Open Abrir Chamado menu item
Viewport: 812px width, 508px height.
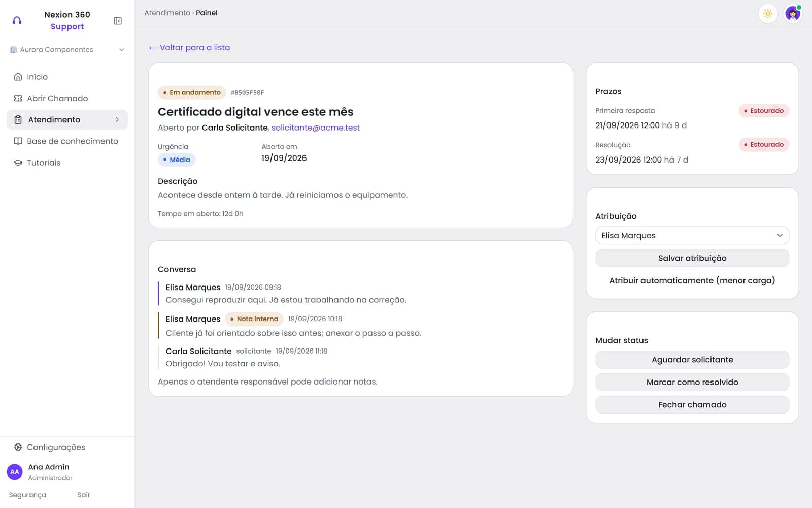[x=67, y=98]
